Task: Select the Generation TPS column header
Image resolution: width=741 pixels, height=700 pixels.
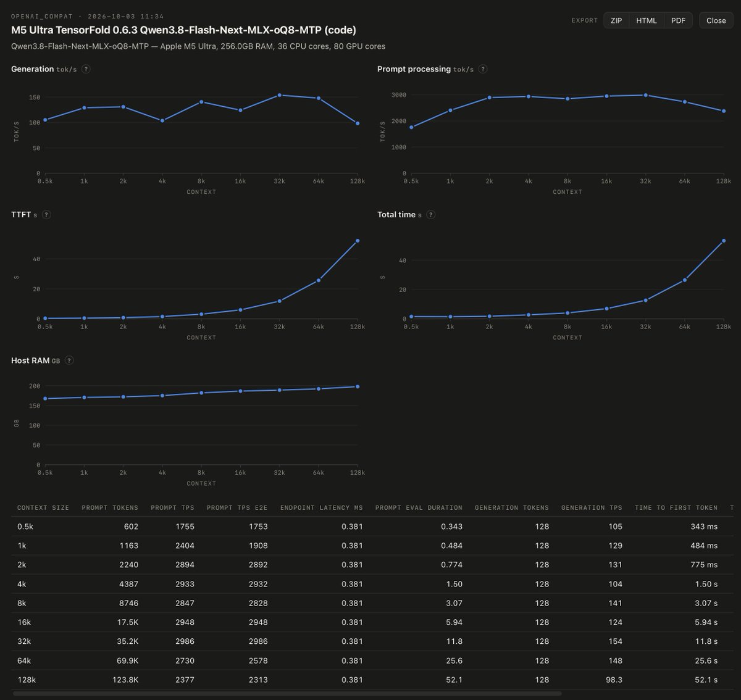Action: tap(592, 507)
